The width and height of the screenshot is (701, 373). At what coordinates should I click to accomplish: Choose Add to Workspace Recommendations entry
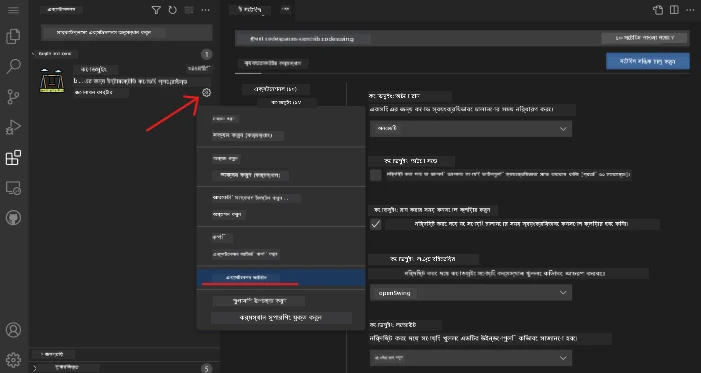pos(281,318)
